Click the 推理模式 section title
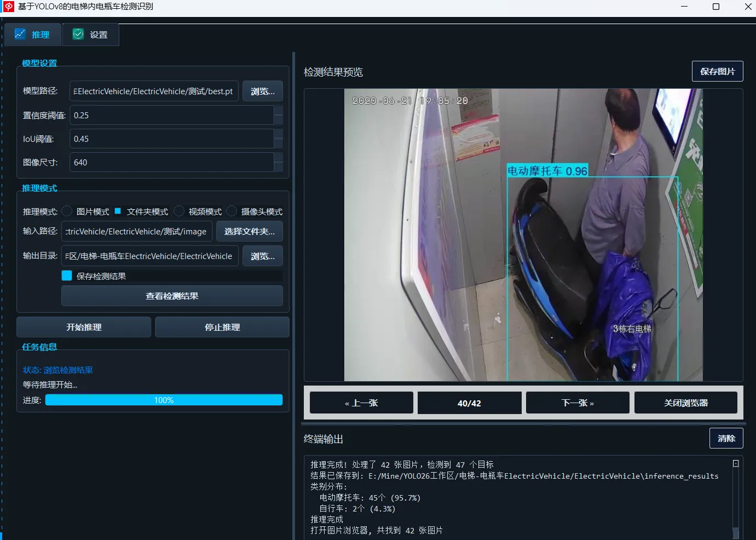 point(39,188)
